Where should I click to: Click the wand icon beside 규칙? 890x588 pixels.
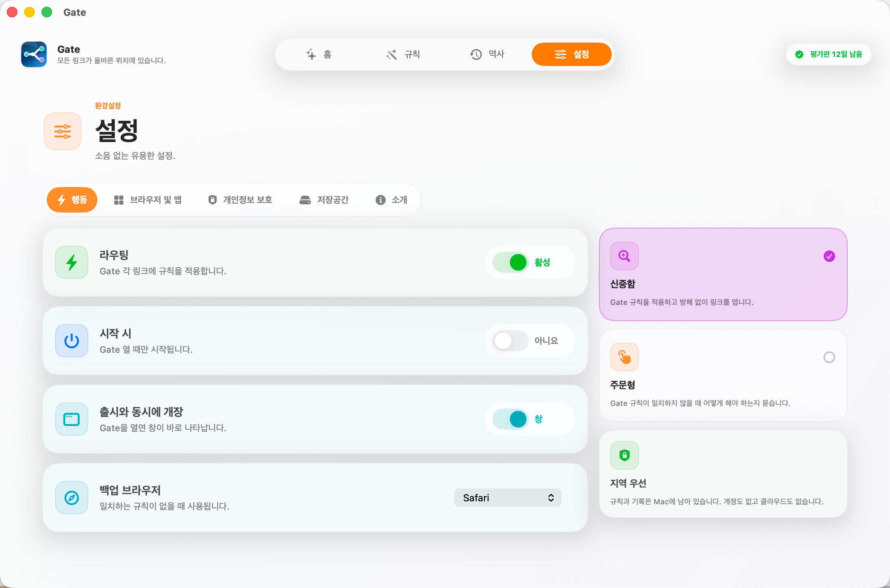pos(392,54)
